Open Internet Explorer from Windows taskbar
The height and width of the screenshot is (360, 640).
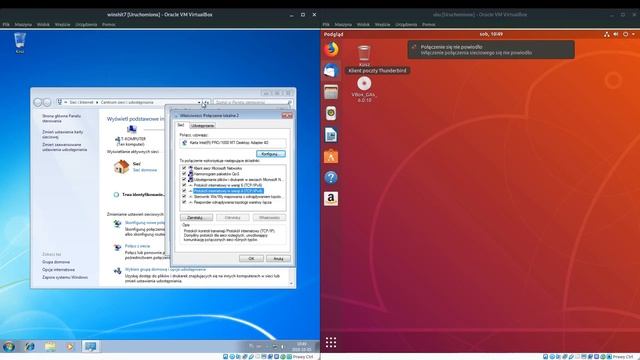pyautogui.click(x=29, y=347)
